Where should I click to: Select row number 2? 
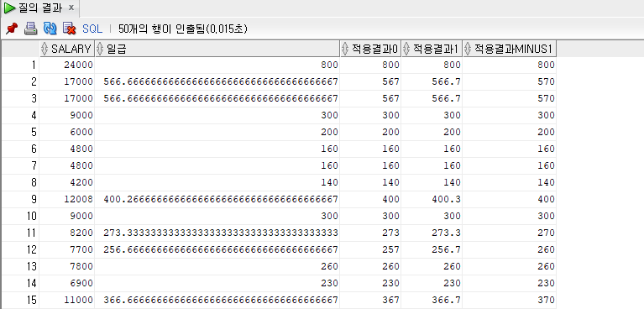20,81
